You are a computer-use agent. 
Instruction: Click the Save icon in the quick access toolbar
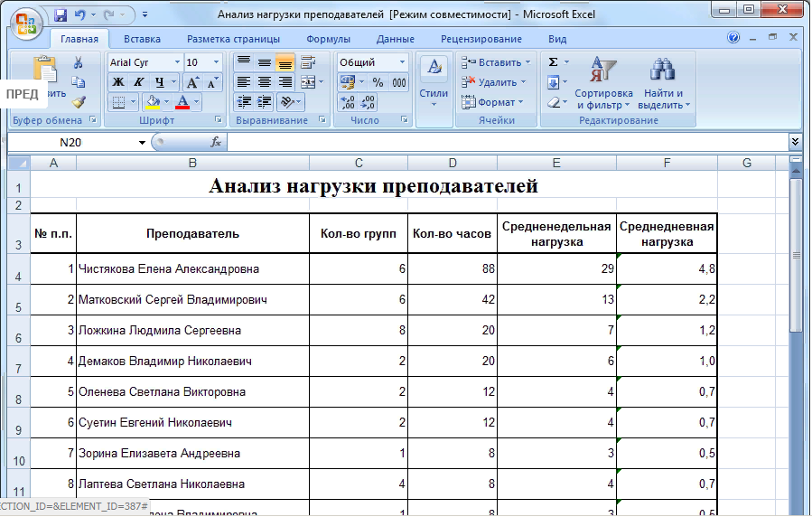click(61, 15)
